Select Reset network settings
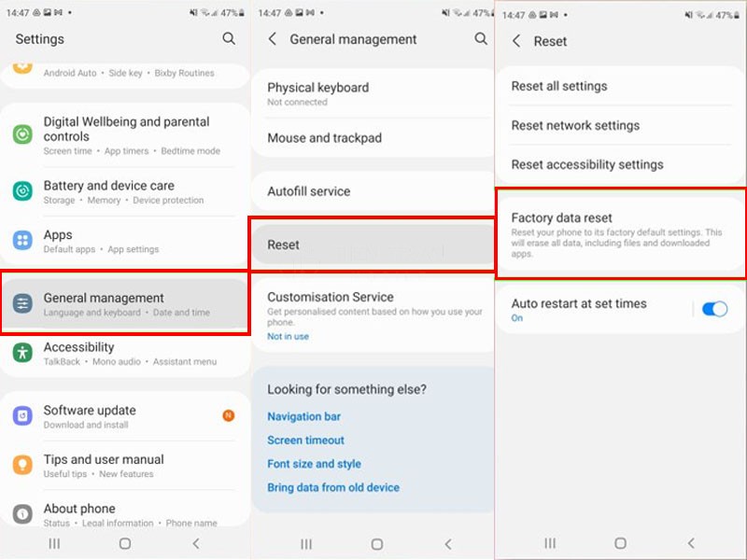Image resolution: width=747 pixels, height=560 pixels. click(575, 125)
